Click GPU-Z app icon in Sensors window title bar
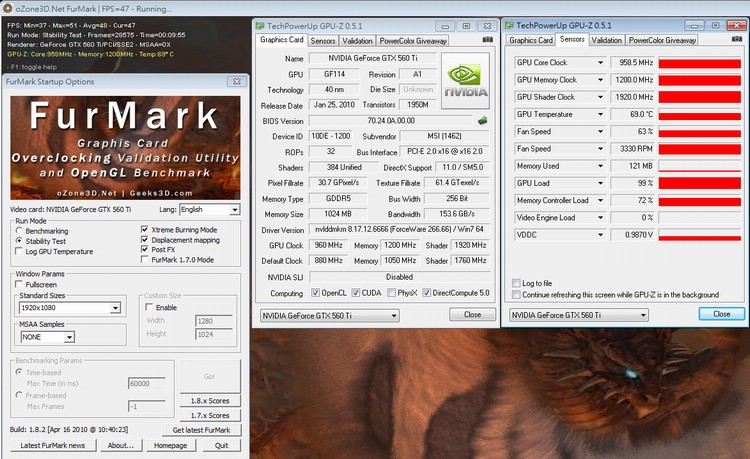This screenshot has width=750, height=459. tap(509, 25)
